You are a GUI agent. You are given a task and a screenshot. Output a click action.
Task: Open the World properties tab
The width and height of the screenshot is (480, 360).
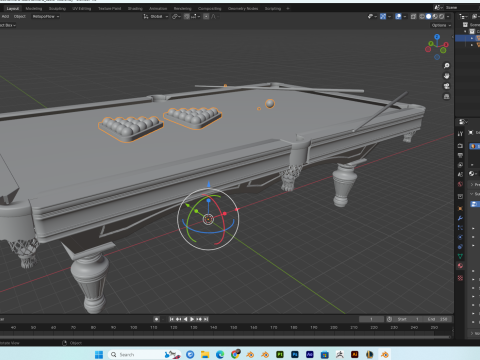tap(460, 184)
